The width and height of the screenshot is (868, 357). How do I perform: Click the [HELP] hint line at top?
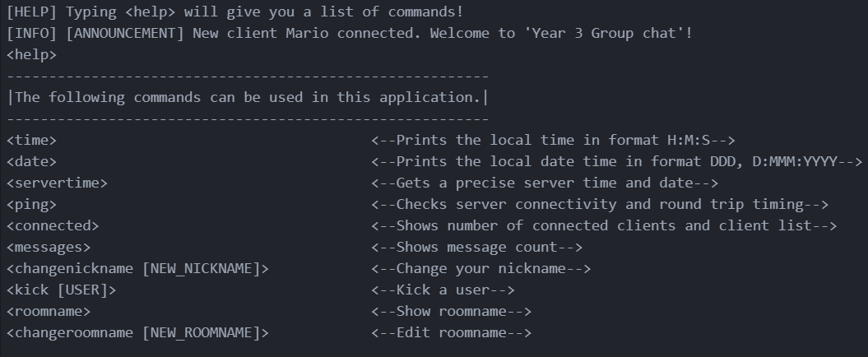point(235,12)
